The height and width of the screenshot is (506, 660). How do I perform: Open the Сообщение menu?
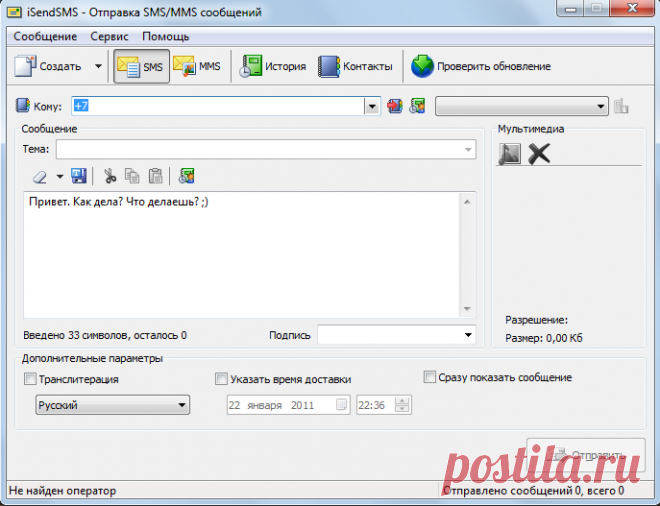click(x=45, y=37)
